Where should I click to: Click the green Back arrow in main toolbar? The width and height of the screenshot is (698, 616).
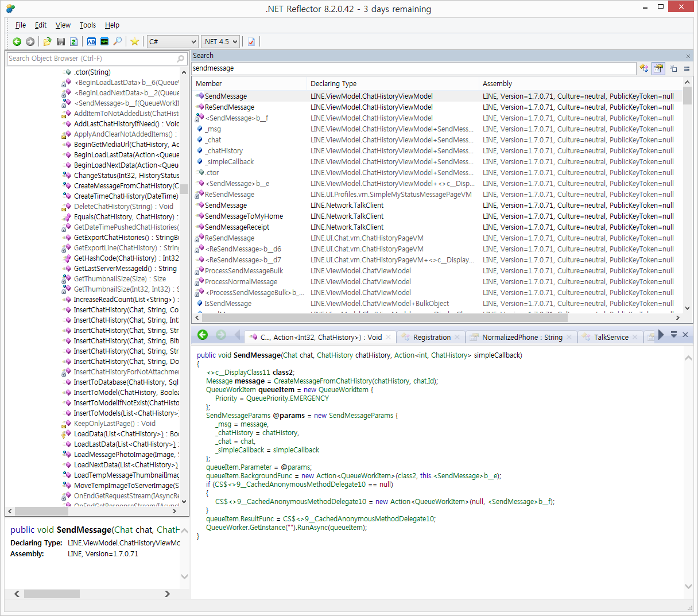[x=17, y=41]
